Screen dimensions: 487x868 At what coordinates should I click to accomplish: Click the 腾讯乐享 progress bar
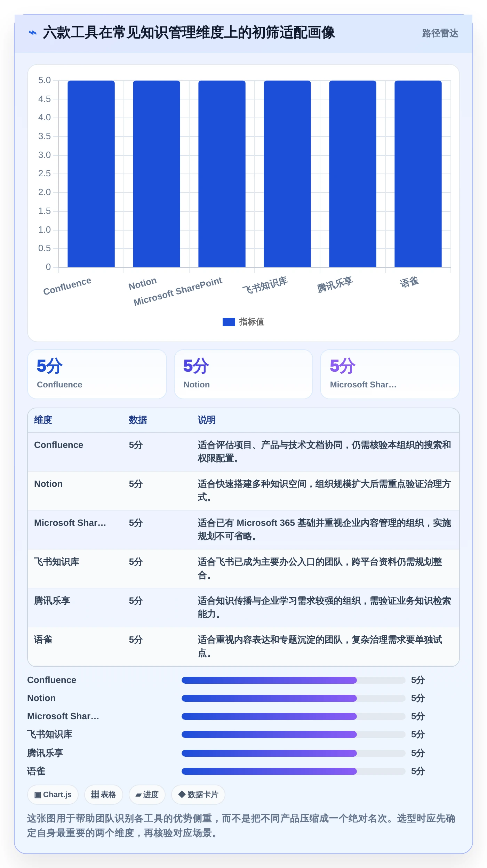[x=294, y=753]
